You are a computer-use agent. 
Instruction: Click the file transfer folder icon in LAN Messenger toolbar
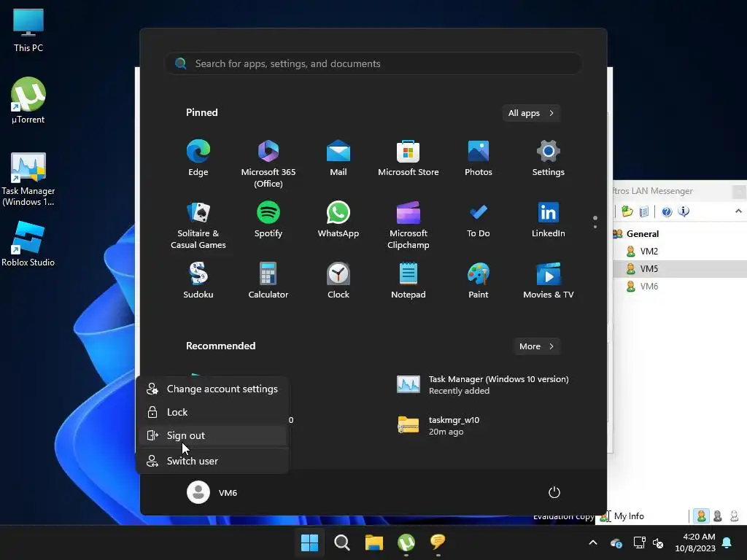click(627, 211)
